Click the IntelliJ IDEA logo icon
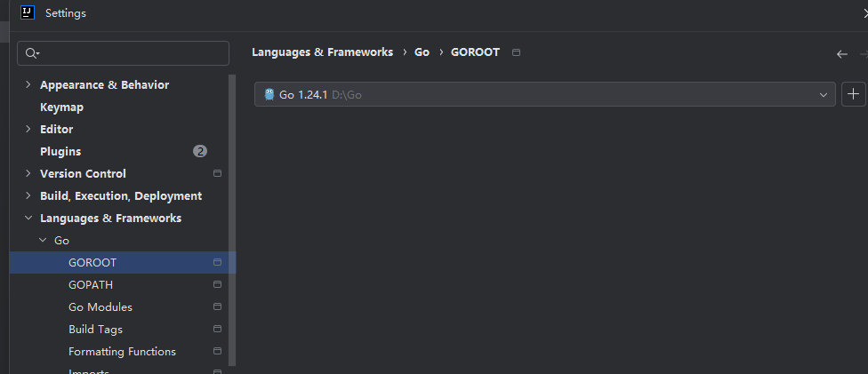 pos(28,12)
